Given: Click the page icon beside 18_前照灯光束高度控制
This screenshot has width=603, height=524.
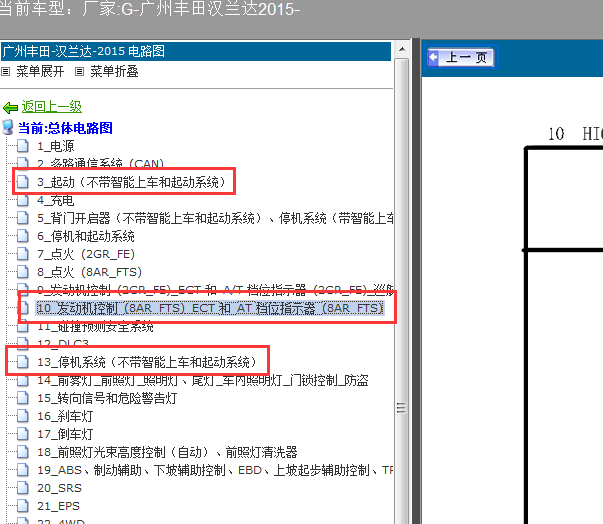Looking at the screenshot, I should (23, 452).
